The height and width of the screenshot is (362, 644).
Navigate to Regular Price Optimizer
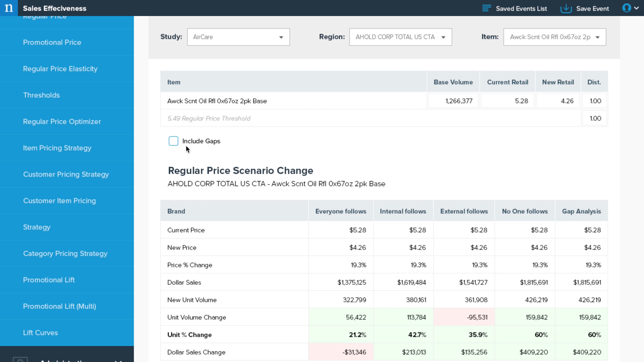coord(62,122)
